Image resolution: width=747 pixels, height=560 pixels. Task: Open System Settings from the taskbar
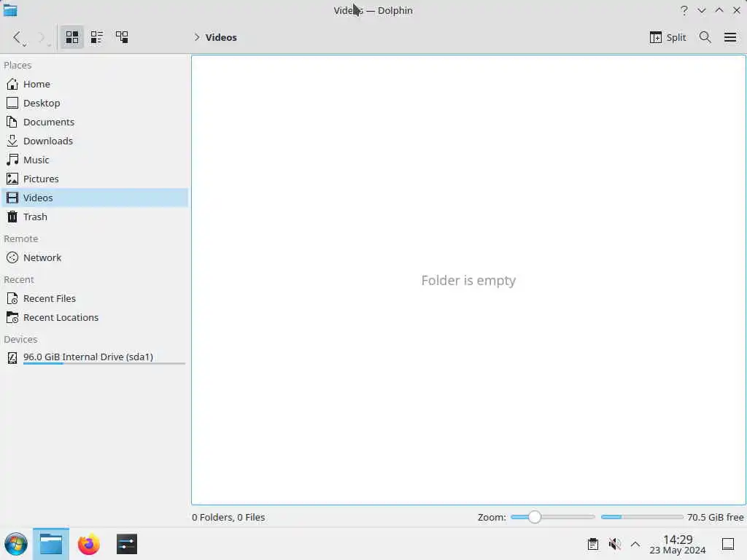click(127, 544)
